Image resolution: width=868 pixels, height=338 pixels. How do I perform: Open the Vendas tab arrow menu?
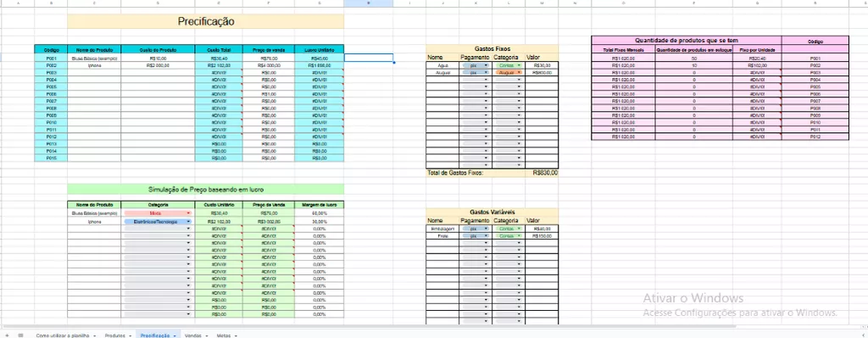tap(206, 335)
